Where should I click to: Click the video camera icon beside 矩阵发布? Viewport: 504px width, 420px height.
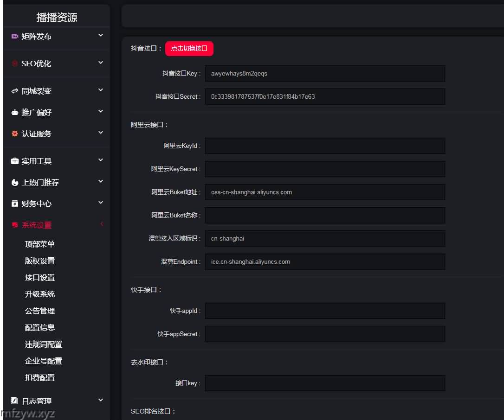click(x=14, y=36)
